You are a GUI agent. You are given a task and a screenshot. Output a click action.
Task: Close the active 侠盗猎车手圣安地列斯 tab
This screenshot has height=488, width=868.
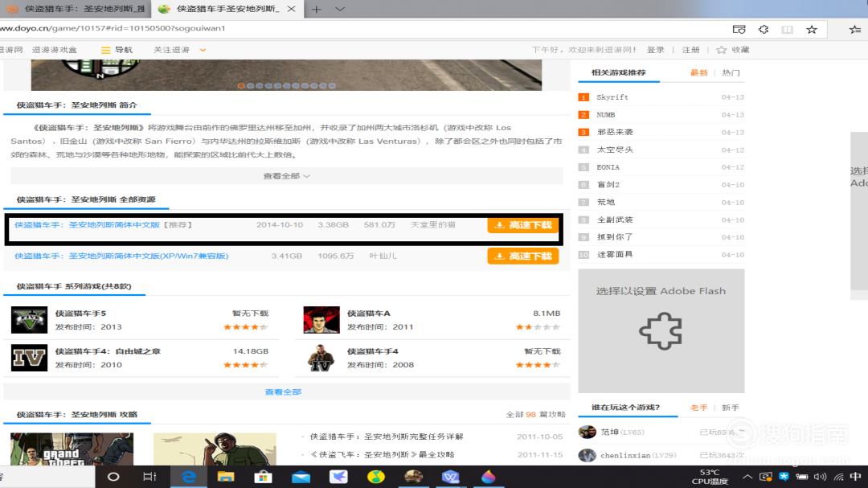click(x=291, y=9)
